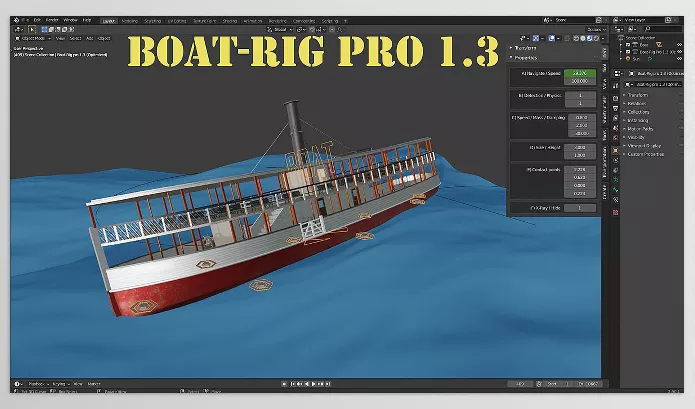Hide the Boat-Rig Pro collection eye icon
The height and width of the screenshot is (409, 695).
tap(679, 52)
